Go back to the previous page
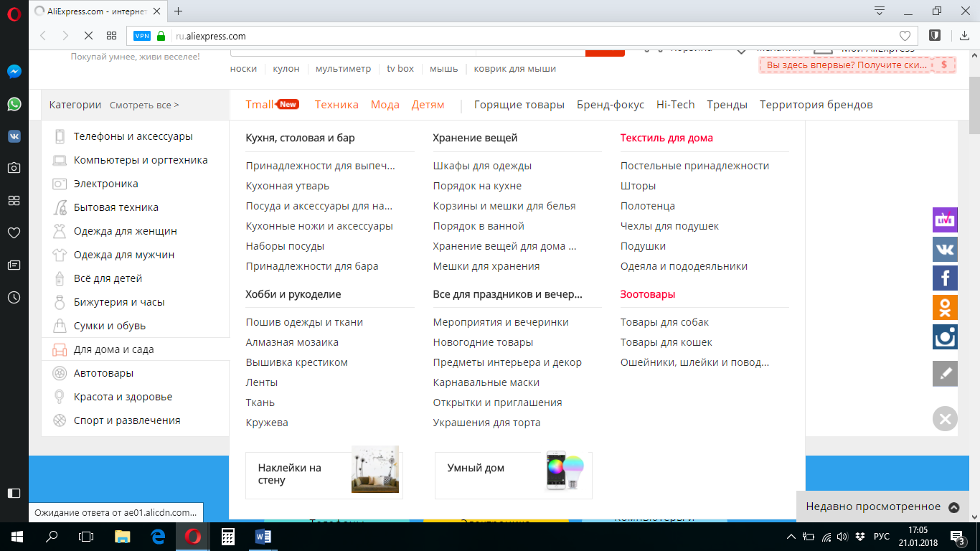980x551 pixels. pos(43,36)
